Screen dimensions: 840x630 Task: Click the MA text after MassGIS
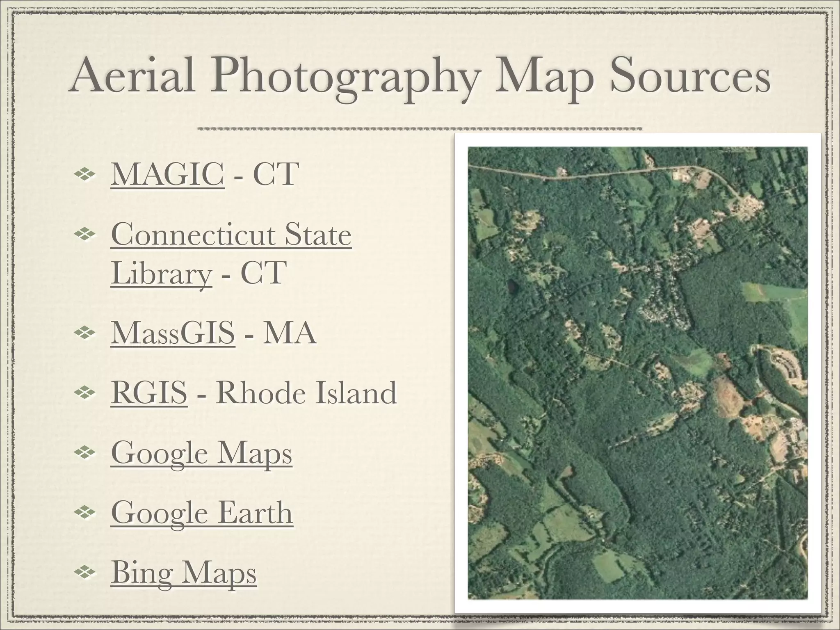coord(289,333)
